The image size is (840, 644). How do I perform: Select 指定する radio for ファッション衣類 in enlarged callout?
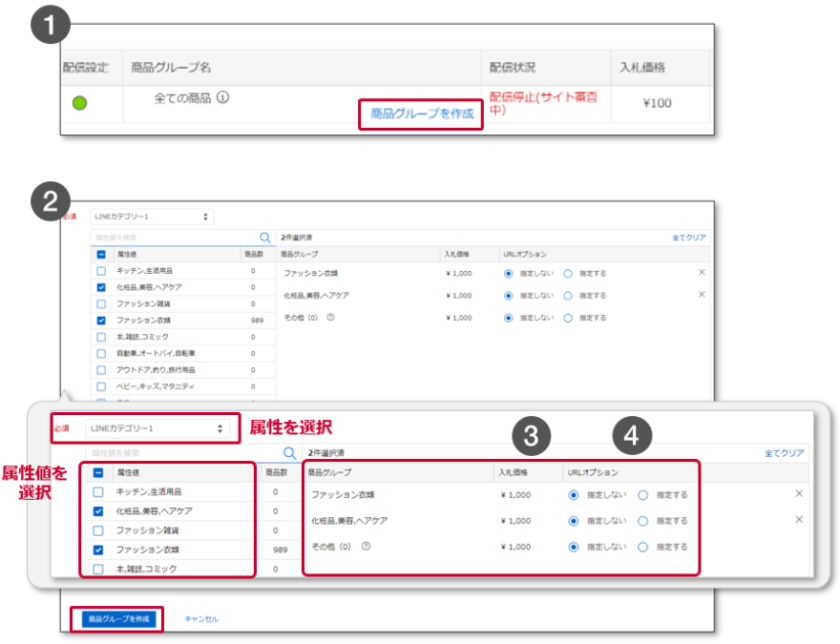pos(643,494)
